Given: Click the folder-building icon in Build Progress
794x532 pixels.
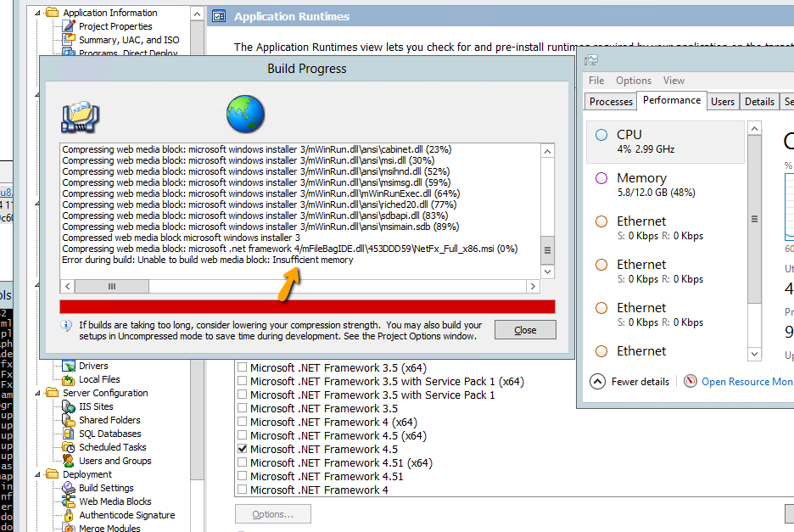Looking at the screenshot, I should pos(81,116).
